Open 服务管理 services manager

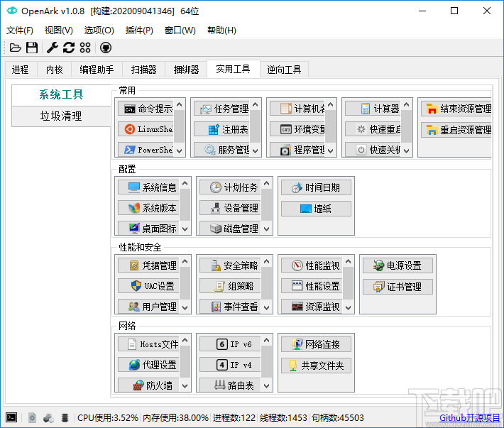[221, 150]
